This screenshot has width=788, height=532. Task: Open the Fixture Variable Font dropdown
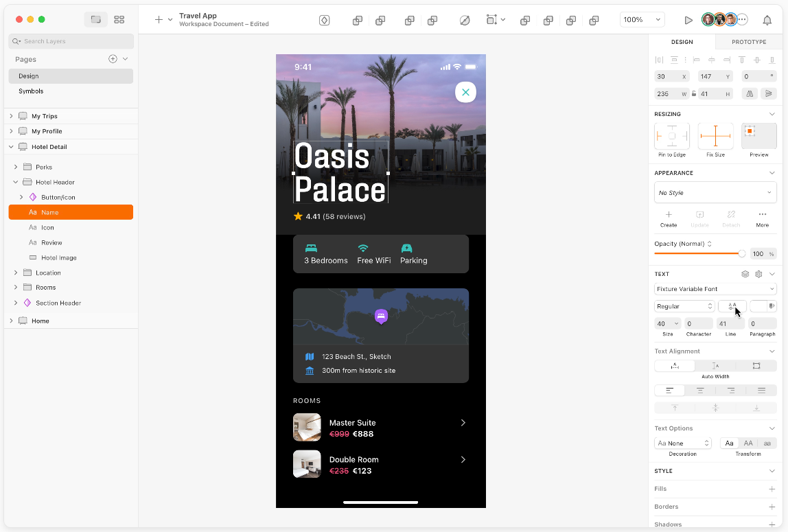(715, 289)
